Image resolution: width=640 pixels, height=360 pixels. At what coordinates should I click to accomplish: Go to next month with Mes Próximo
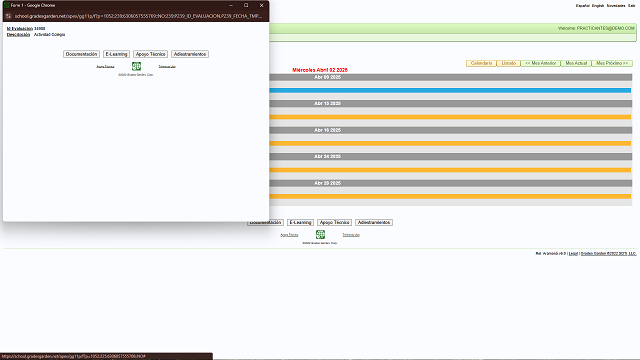(x=612, y=63)
